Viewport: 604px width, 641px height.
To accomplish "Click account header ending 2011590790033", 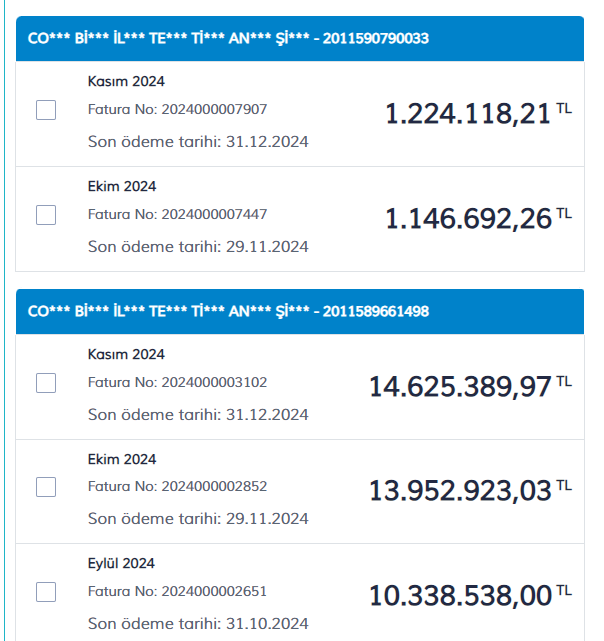I will [300, 38].
